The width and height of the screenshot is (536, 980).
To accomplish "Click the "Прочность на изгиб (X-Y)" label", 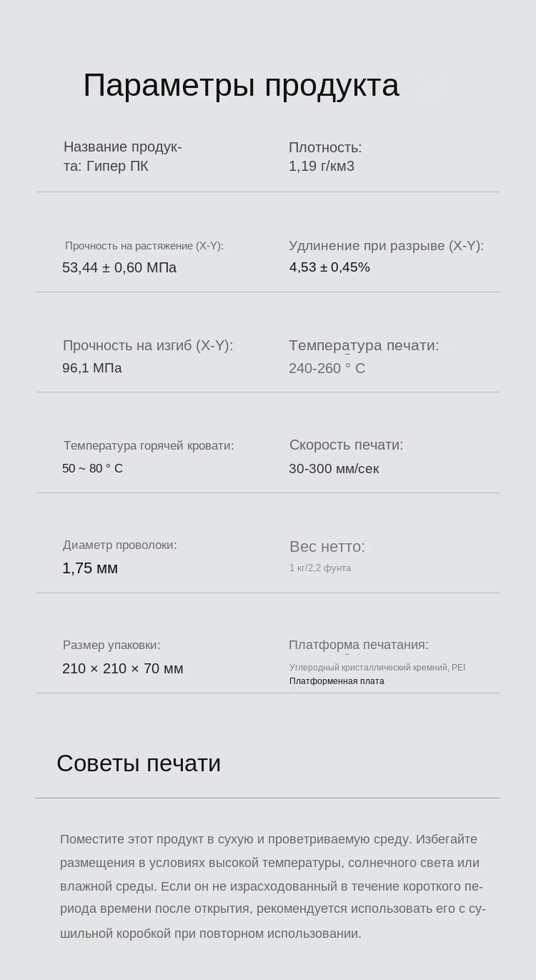I will (x=148, y=346).
